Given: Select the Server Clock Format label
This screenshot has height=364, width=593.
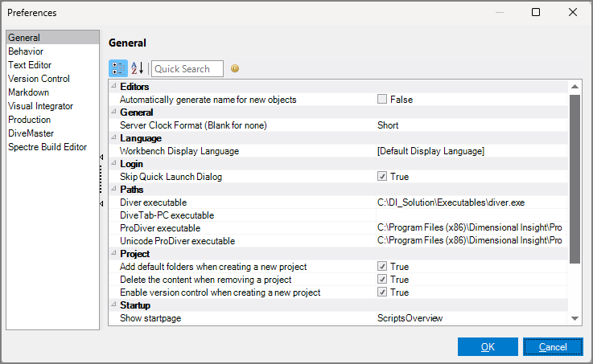Looking at the screenshot, I should 193,125.
